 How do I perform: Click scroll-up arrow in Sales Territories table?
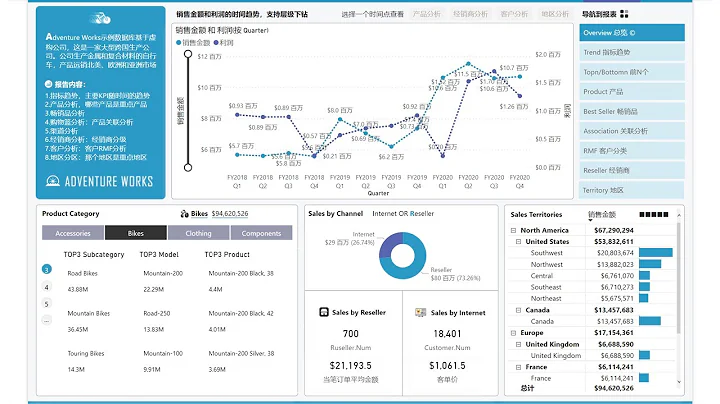click(x=679, y=215)
